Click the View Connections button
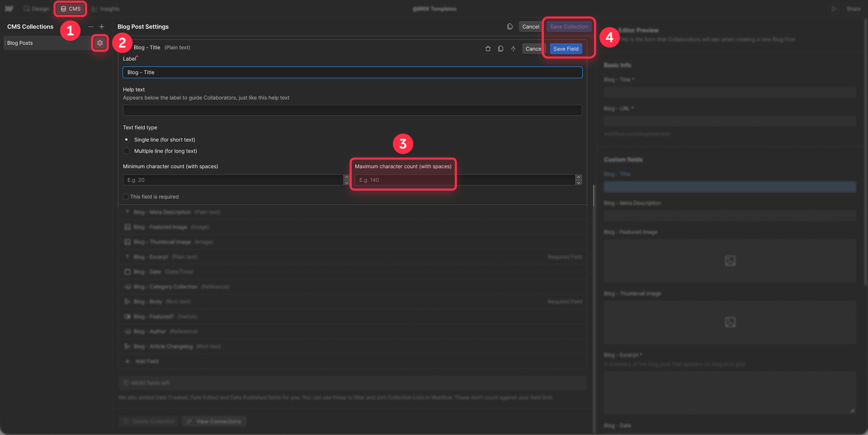This screenshot has height=435, width=868. (x=214, y=421)
